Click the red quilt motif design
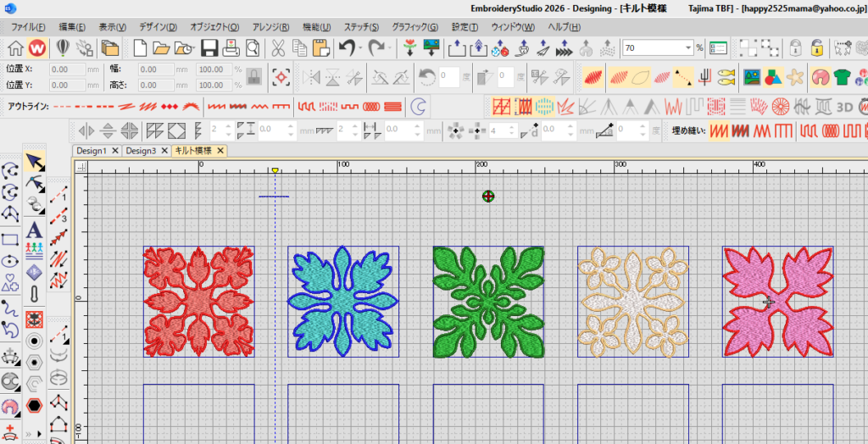The height and width of the screenshot is (444, 868). coord(198,302)
